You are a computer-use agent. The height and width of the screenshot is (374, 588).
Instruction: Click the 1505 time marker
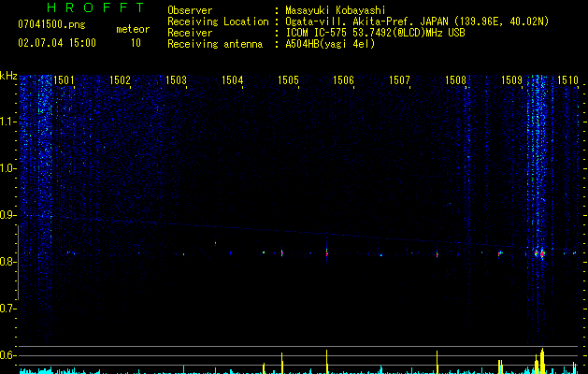(x=288, y=80)
